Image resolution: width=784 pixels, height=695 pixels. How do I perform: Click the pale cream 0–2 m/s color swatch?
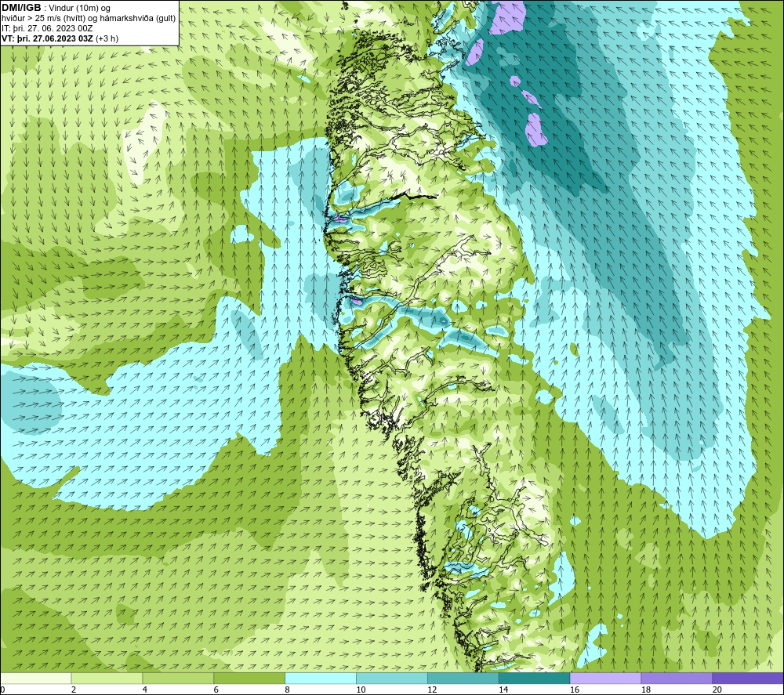(x=36, y=678)
